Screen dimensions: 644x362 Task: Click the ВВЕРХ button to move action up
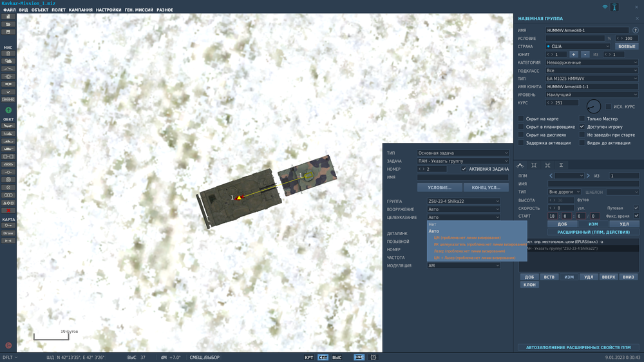pos(609,277)
